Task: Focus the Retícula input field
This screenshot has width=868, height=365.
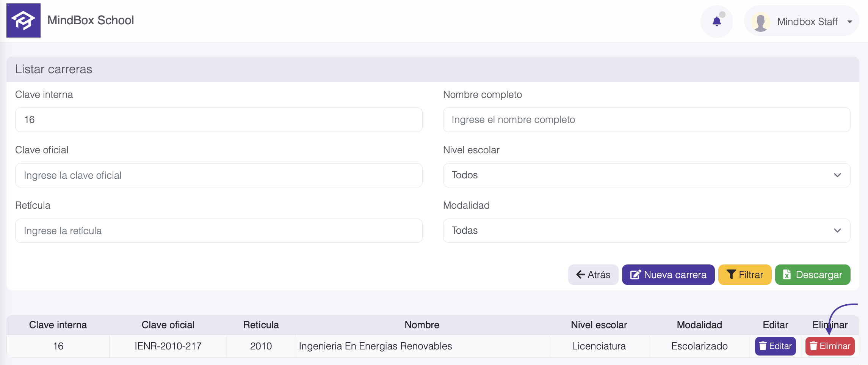Action: 219,230
